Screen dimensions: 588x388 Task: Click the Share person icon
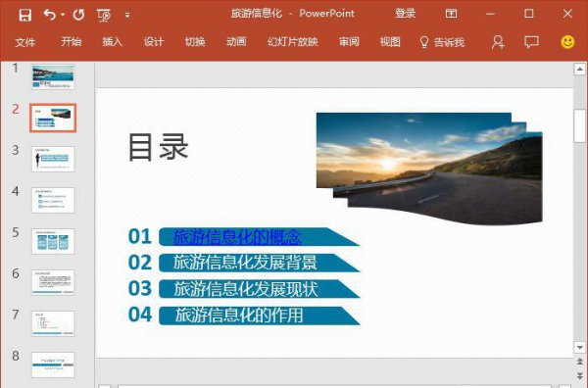point(498,42)
